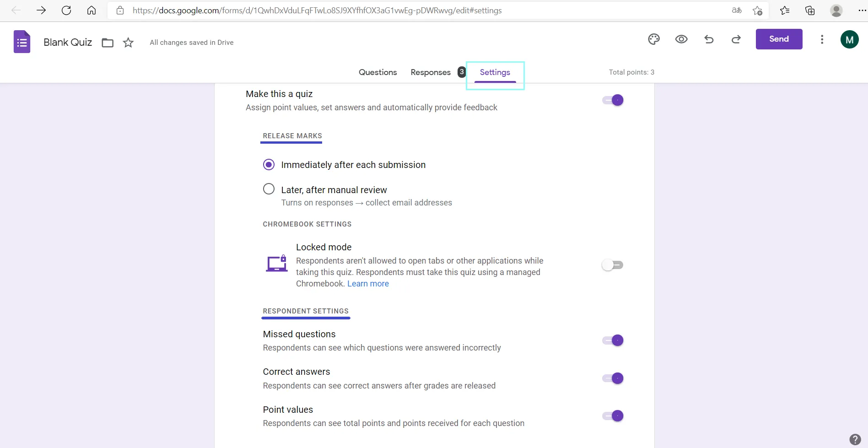The width and height of the screenshot is (868, 448).
Task: Select Later, after manual review option
Action: [269, 189]
